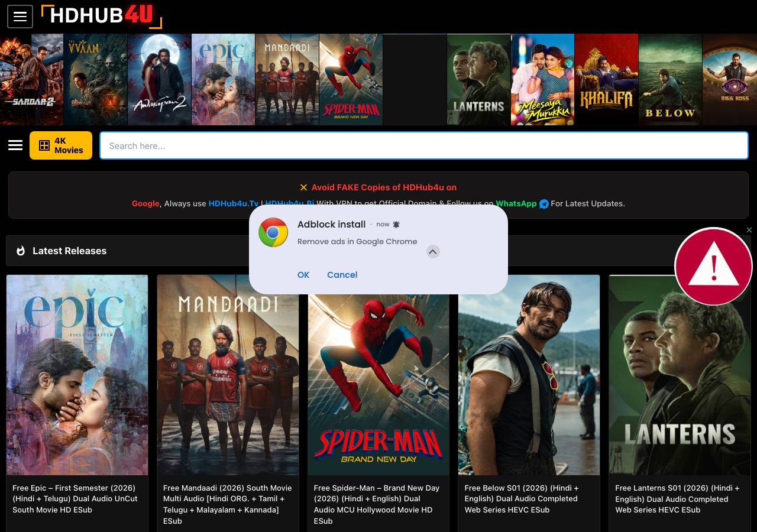Image resolution: width=757 pixels, height=532 pixels.
Task: Click the red warning triangle badge
Action: (713, 267)
